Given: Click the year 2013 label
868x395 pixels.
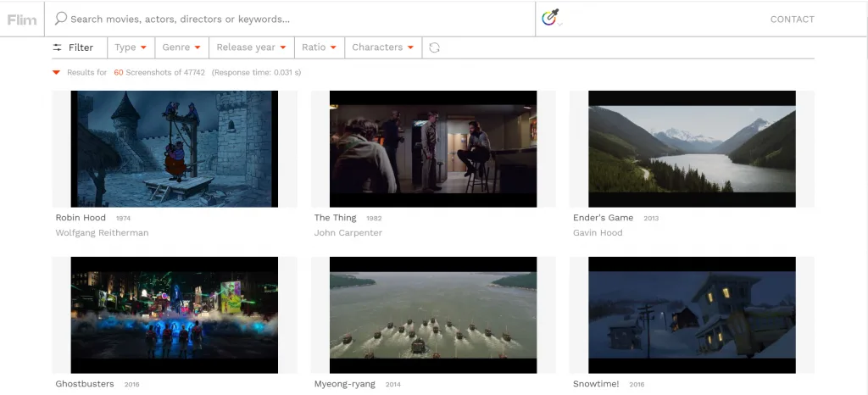Looking at the screenshot, I should pos(651,219).
